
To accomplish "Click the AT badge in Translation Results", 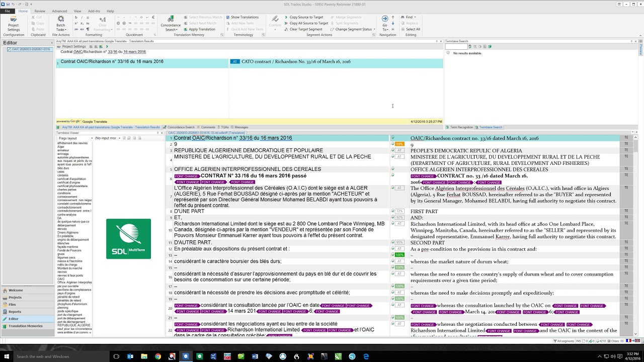I will 234,61.
